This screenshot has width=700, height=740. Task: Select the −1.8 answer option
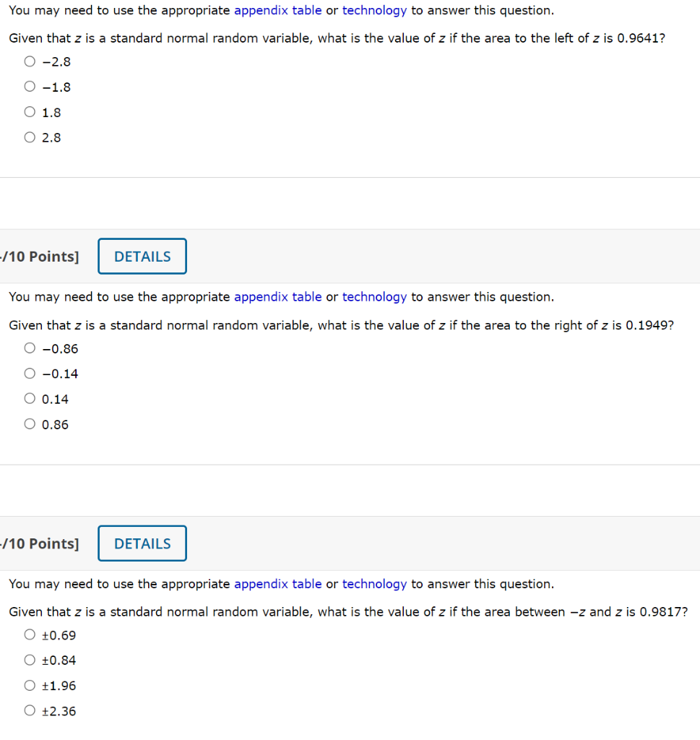[x=30, y=86]
